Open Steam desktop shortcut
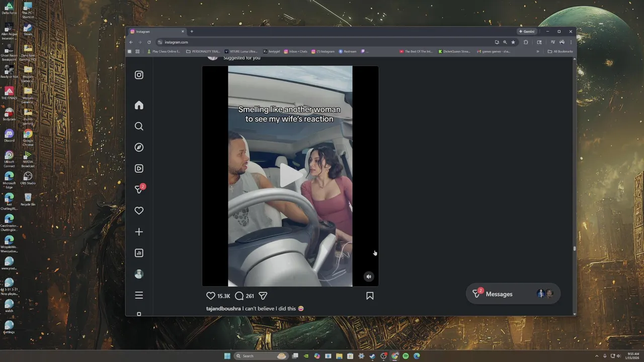Screen dimensions: 644x362 [x=28, y=30]
